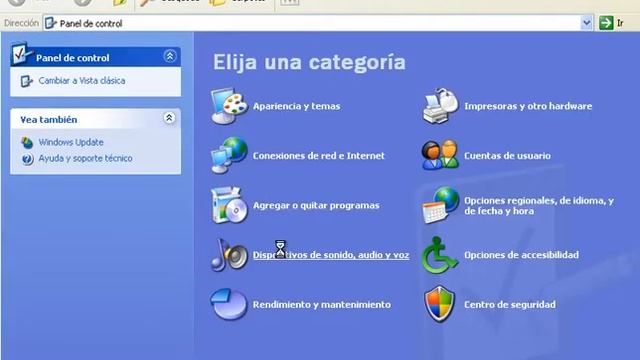Open the Impresoras y otro hardware printer icon
This screenshot has height=360, width=640.
(440, 106)
